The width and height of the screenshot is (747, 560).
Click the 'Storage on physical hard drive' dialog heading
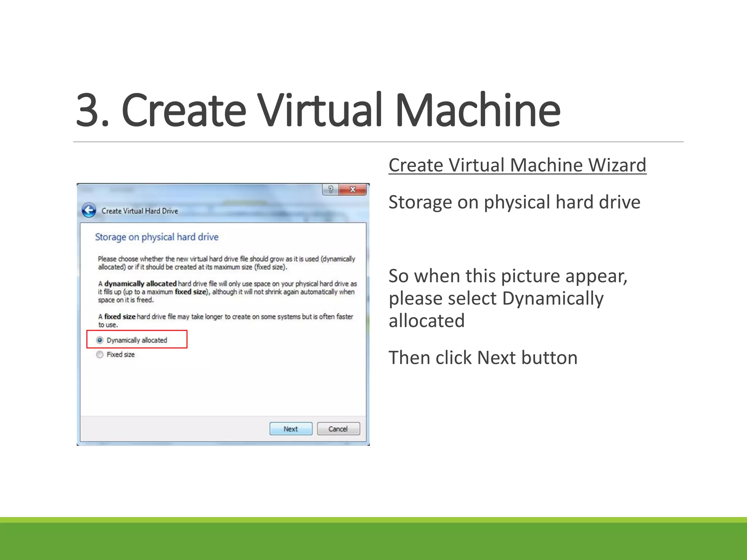157,237
